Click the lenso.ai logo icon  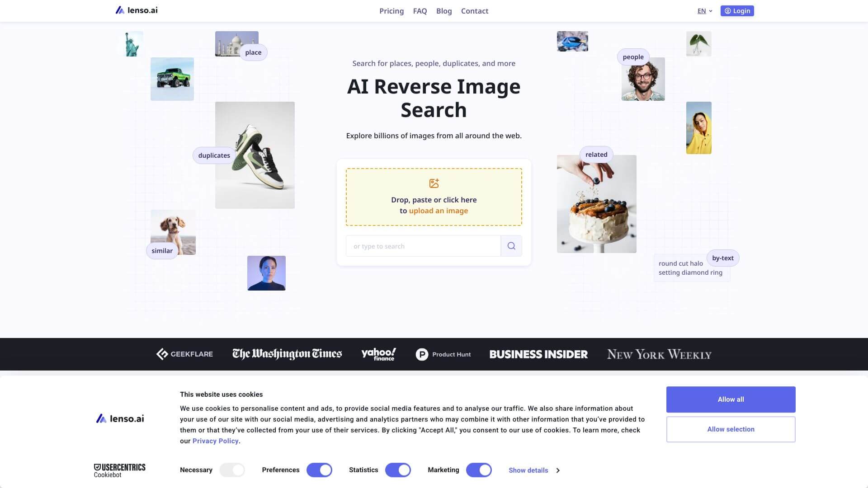[x=119, y=10]
